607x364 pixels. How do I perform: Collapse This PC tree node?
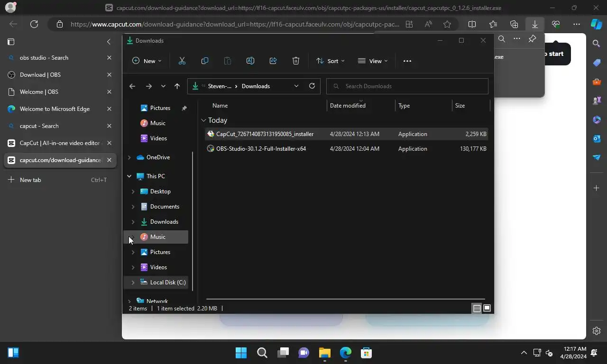(x=129, y=176)
